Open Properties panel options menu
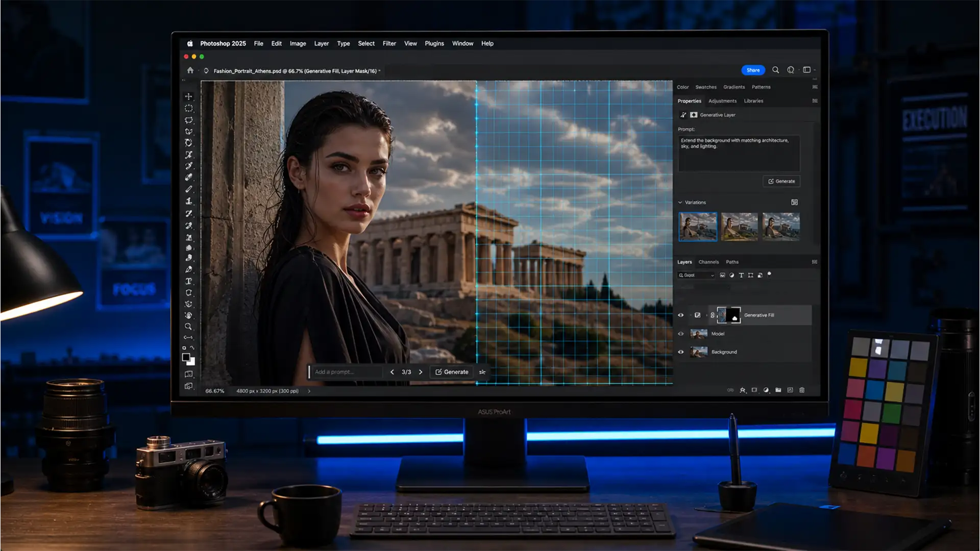 tap(815, 101)
